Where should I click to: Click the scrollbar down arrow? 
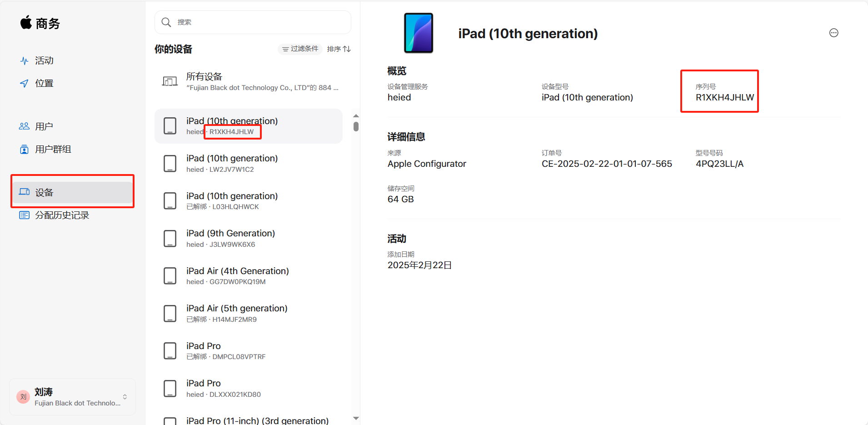(x=356, y=418)
